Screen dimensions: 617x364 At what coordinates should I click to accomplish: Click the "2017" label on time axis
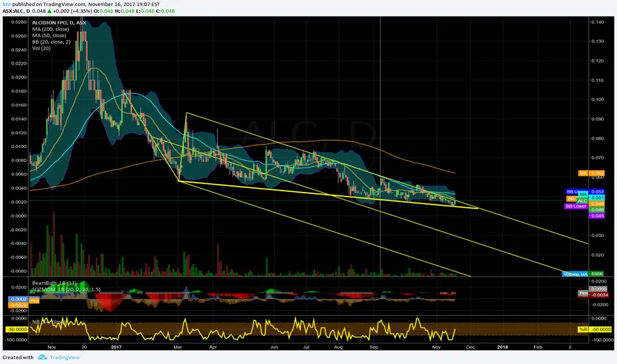click(x=116, y=347)
